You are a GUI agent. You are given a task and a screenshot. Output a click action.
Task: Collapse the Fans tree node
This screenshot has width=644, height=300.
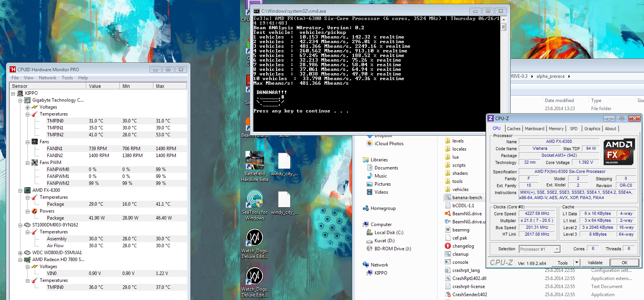coord(28,142)
